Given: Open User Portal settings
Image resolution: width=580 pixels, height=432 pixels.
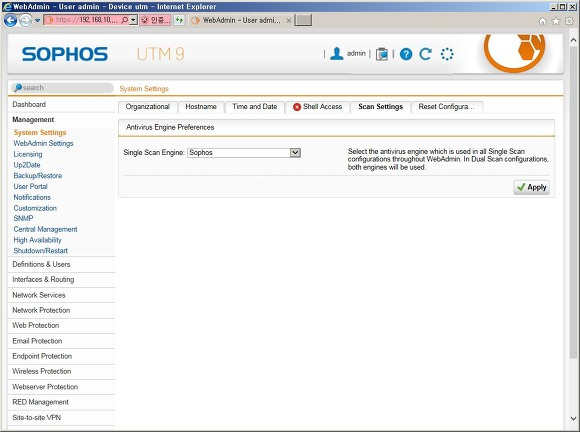Looking at the screenshot, I should click(30, 186).
